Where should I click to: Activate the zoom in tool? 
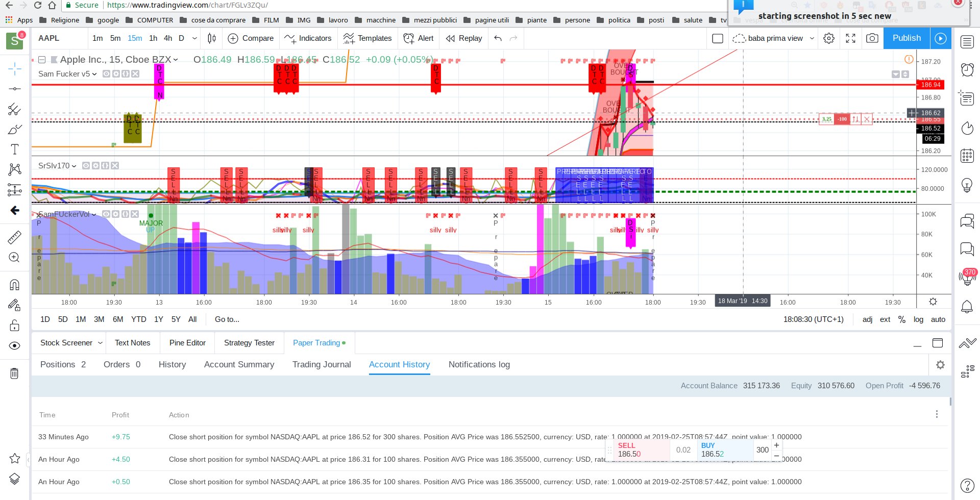[15, 257]
